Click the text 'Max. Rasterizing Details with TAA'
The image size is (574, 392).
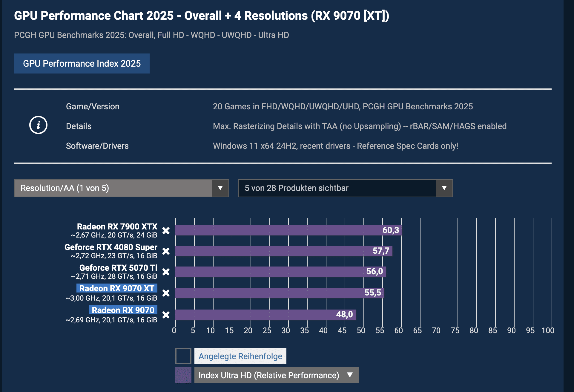tap(360, 126)
